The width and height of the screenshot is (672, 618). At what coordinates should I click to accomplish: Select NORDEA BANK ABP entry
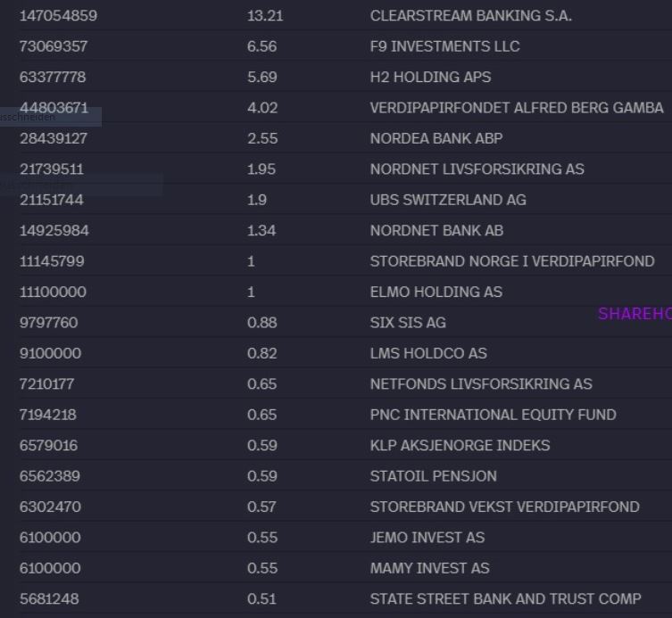click(x=436, y=138)
